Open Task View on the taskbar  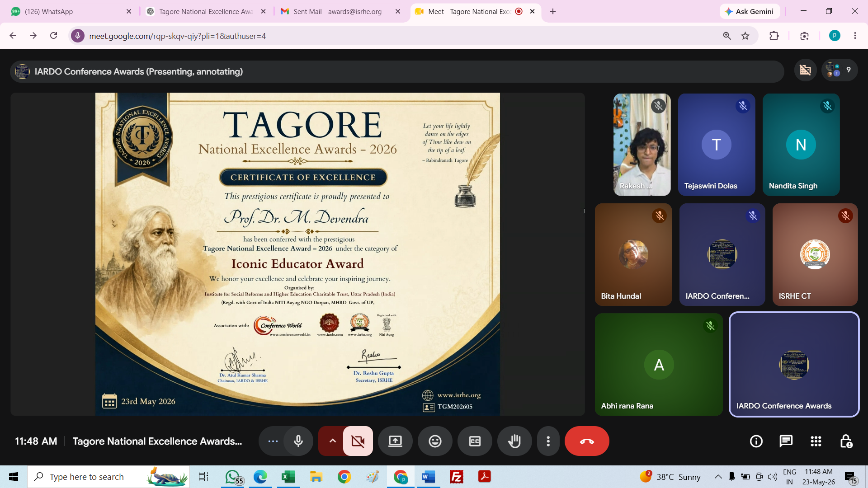(x=203, y=477)
